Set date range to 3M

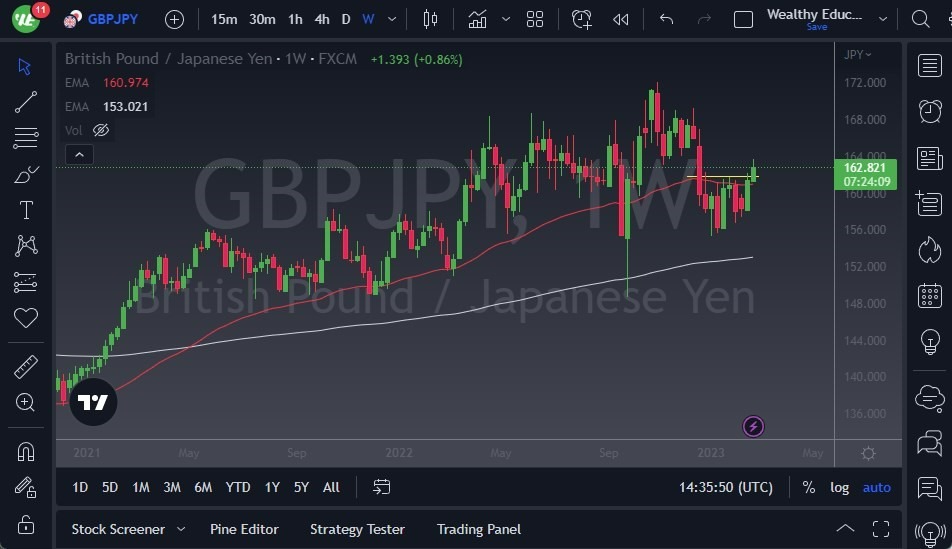pyautogui.click(x=172, y=487)
